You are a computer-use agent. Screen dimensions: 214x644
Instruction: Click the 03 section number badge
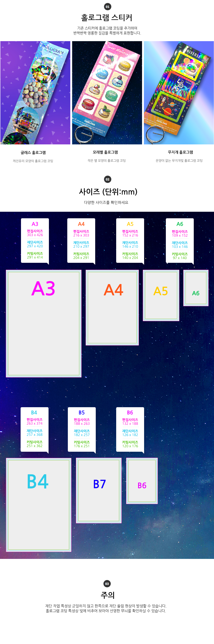click(x=107, y=584)
